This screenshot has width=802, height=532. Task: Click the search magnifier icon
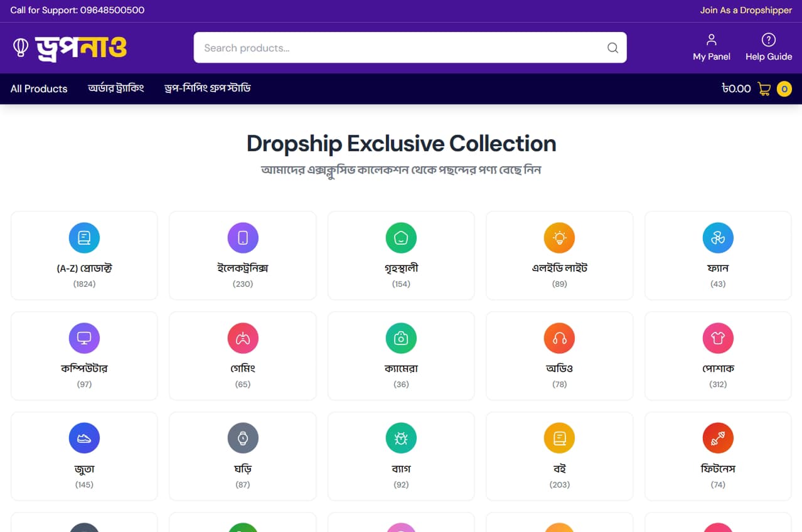pyautogui.click(x=612, y=48)
